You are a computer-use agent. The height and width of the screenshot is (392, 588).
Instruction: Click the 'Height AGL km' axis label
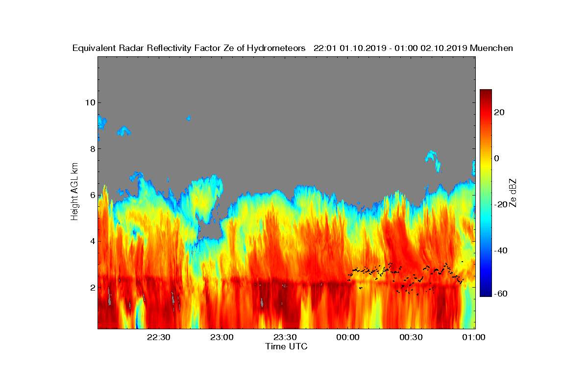click(x=74, y=193)
